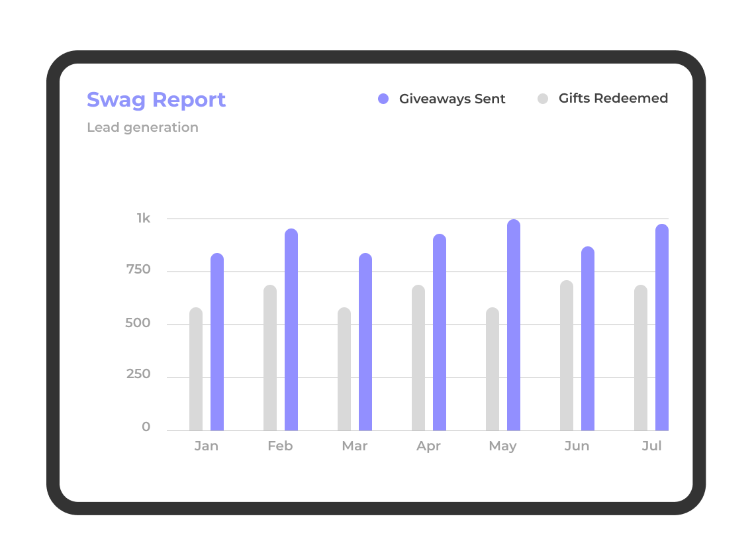Click the gray Gifts Redeemed legend dot

[543, 98]
